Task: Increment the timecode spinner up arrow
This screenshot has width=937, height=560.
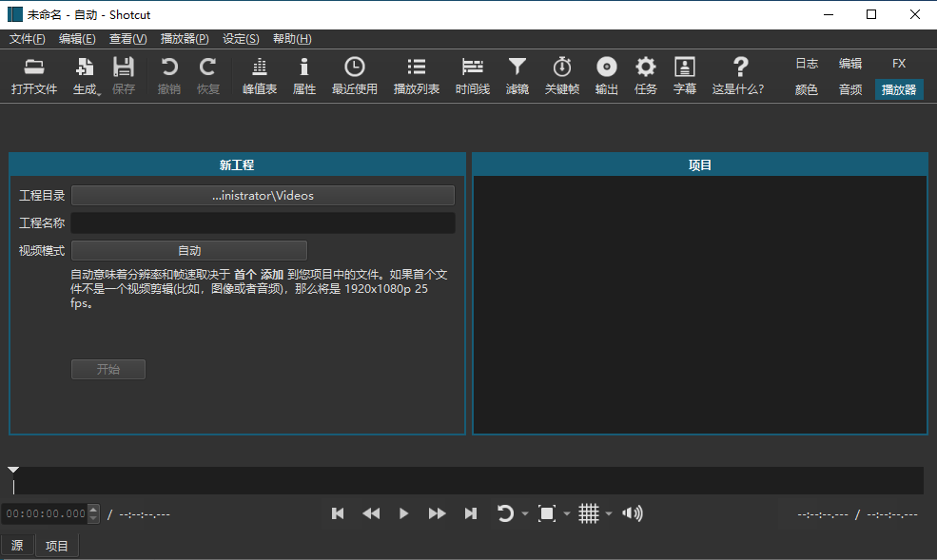Action: [x=93, y=510]
